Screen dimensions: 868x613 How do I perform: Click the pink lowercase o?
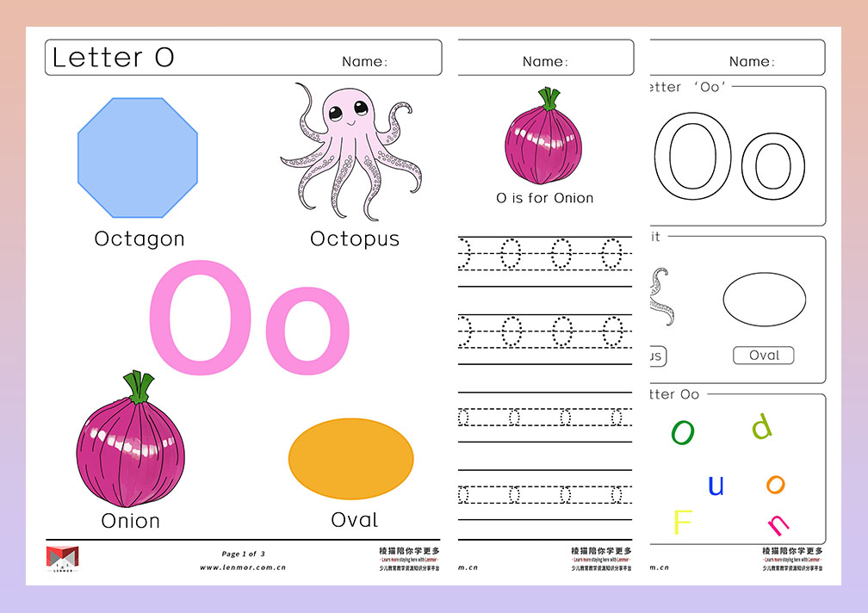tap(307, 331)
